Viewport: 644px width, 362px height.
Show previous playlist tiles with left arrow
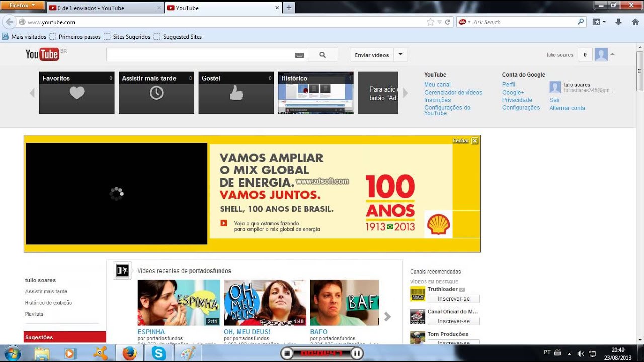click(32, 93)
